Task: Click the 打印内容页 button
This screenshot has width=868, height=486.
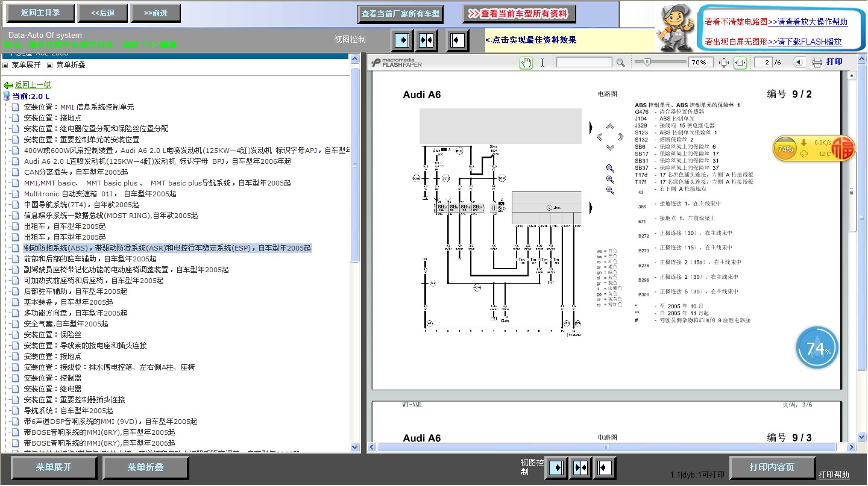Action: point(772,467)
